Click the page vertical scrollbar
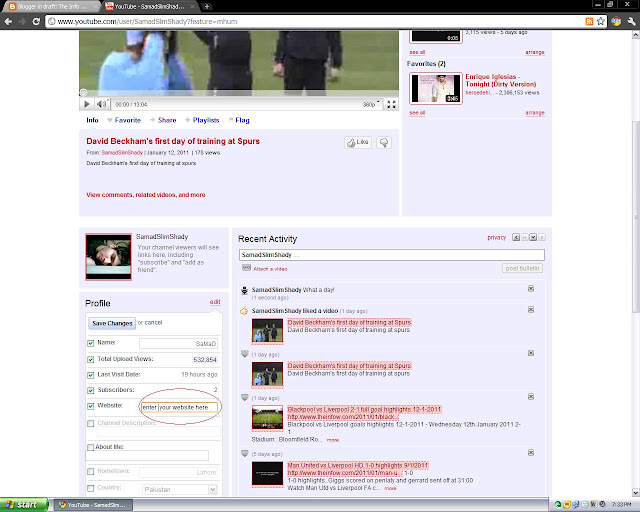Image resolution: width=640 pixels, height=512 pixels. [x=636, y=216]
